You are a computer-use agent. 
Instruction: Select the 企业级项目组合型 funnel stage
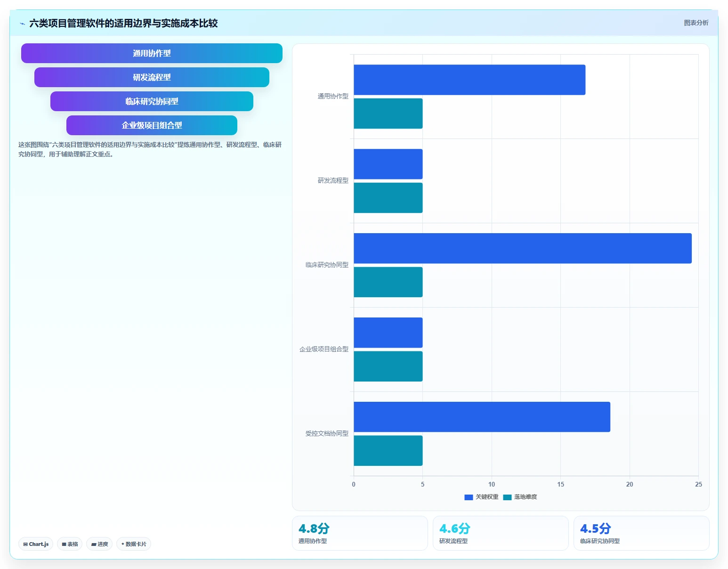[152, 125]
